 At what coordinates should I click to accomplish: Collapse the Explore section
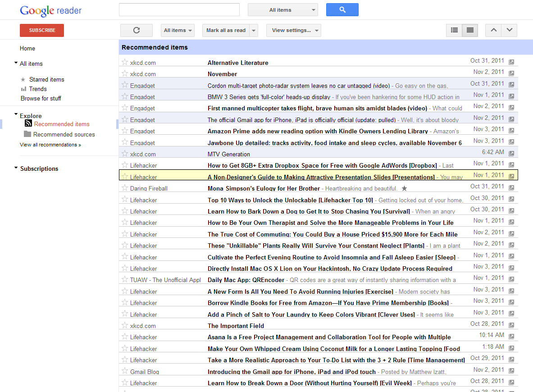15,114
